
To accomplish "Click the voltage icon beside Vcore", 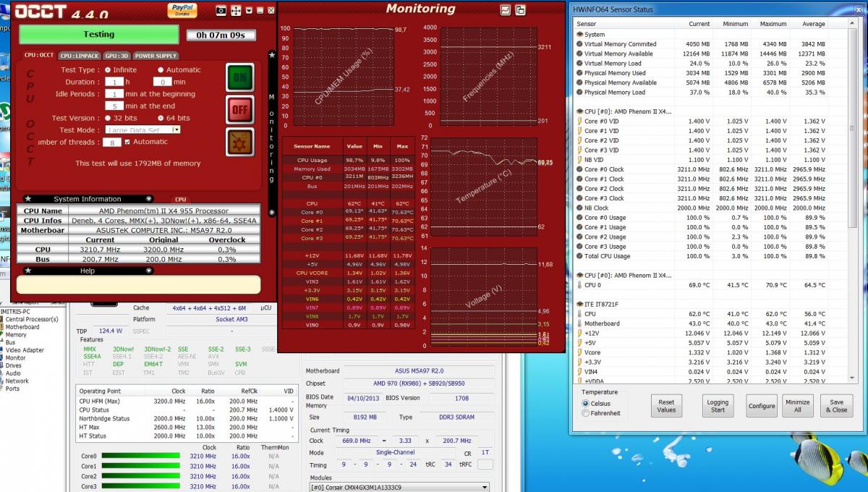I will (579, 352).
